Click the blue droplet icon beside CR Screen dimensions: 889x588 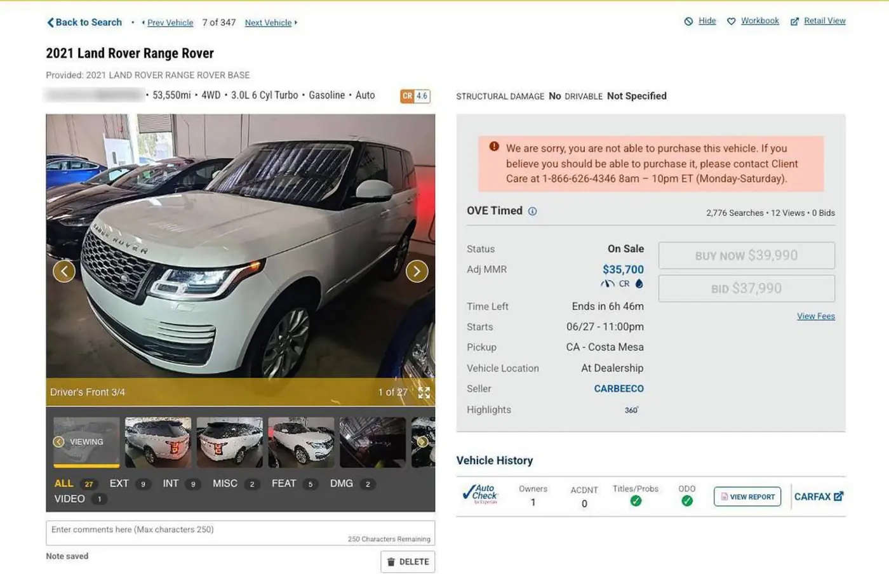[639, 284]
